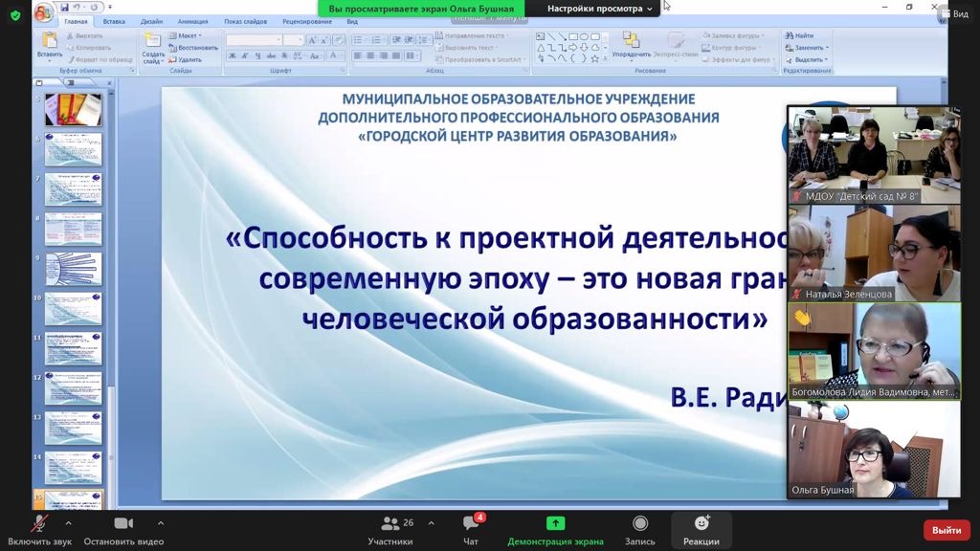Toggle italic К formatting
This screenshot has height=551, width=980.
click(x=244, y=56)
